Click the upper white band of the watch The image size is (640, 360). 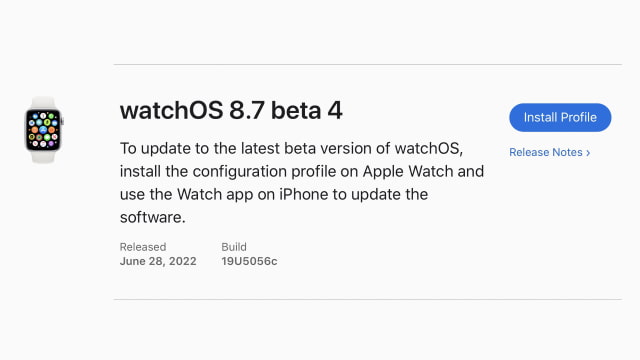[x=43, y=102]
